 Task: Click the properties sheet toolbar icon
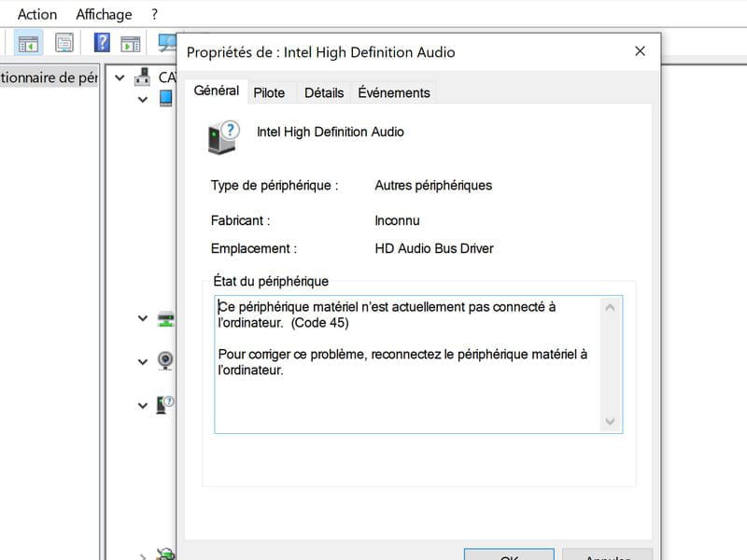64,43
